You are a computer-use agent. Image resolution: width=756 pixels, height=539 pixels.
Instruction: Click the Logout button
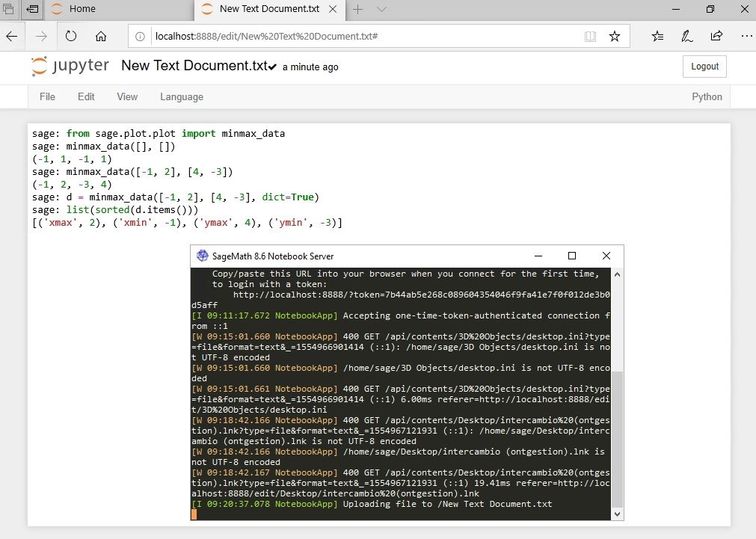click(704, 67)
